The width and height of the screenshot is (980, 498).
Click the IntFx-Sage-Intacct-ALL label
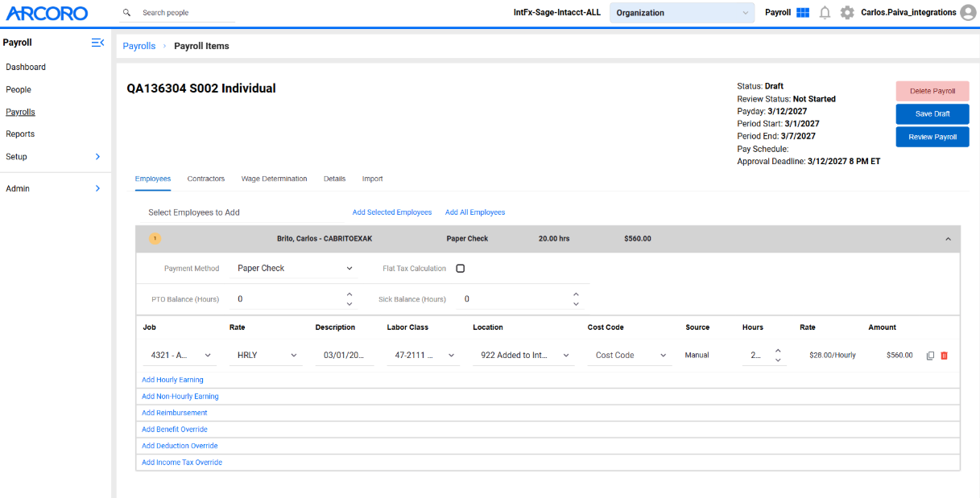tap(557, 13)
